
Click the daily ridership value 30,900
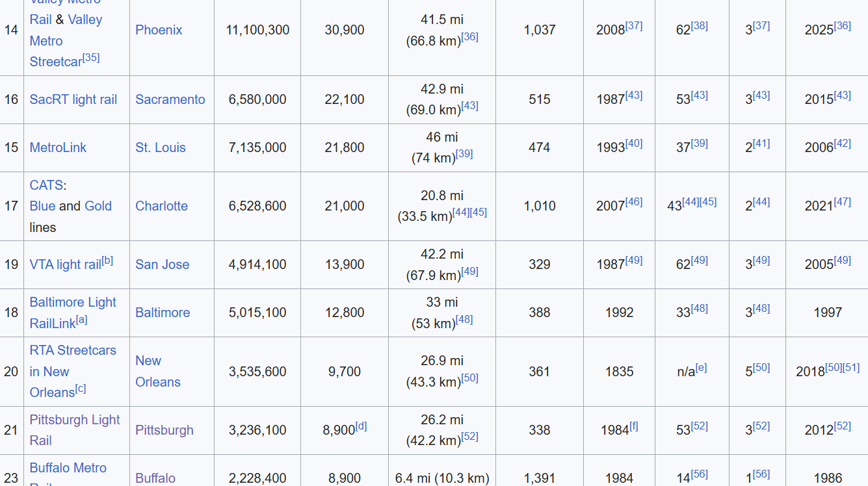tap(345, 30)
